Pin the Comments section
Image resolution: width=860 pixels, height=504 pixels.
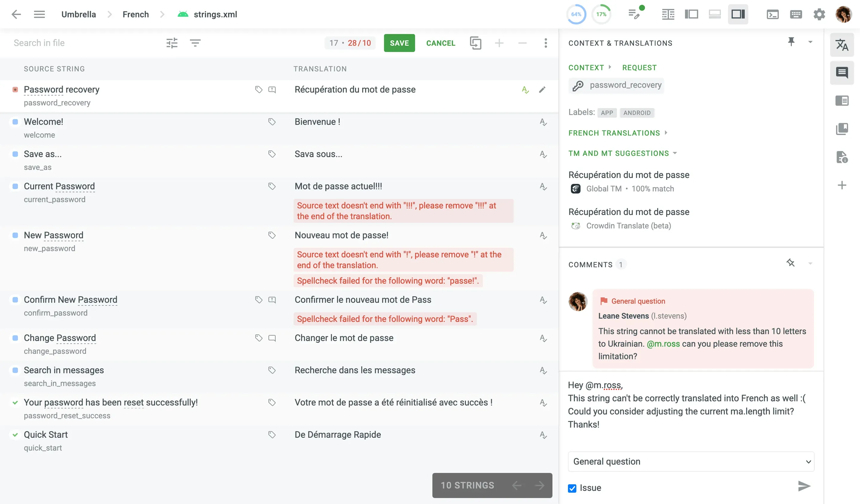tap(791, 263)
